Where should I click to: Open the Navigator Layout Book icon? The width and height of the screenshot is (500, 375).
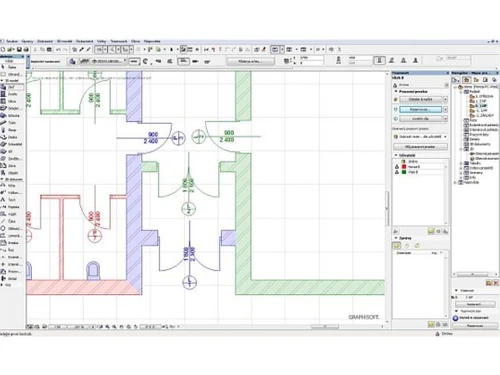tap(485, 80)
